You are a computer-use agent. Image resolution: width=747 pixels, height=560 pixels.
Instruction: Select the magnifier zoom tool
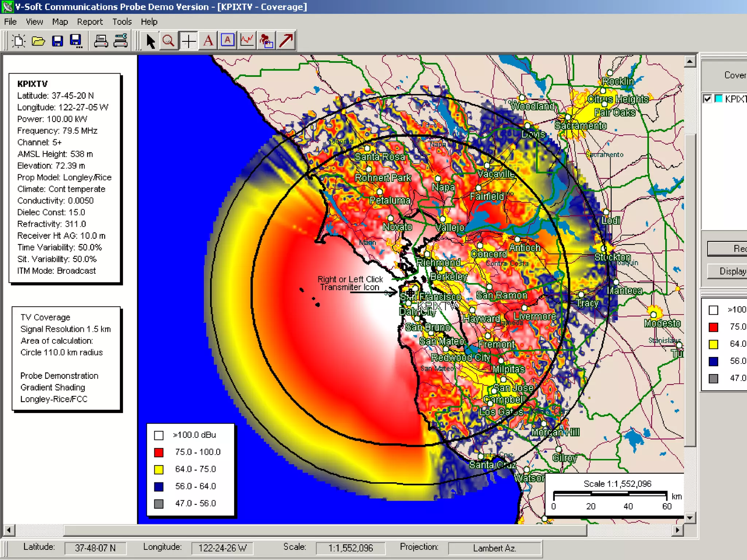click(169, 40)
